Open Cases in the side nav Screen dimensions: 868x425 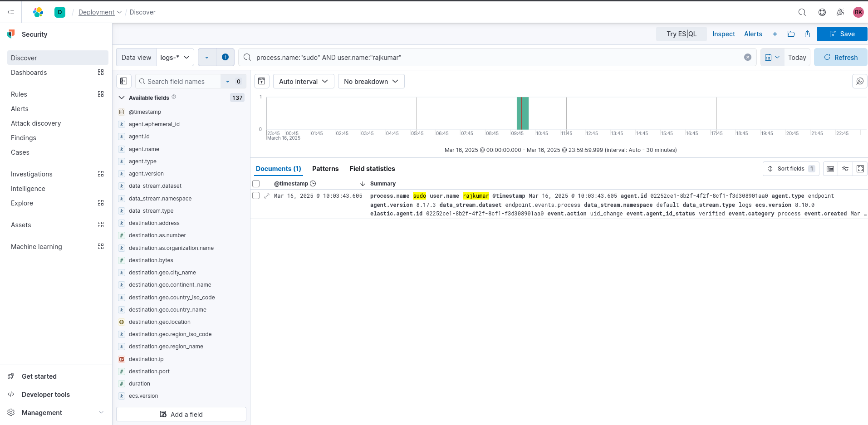20,152
